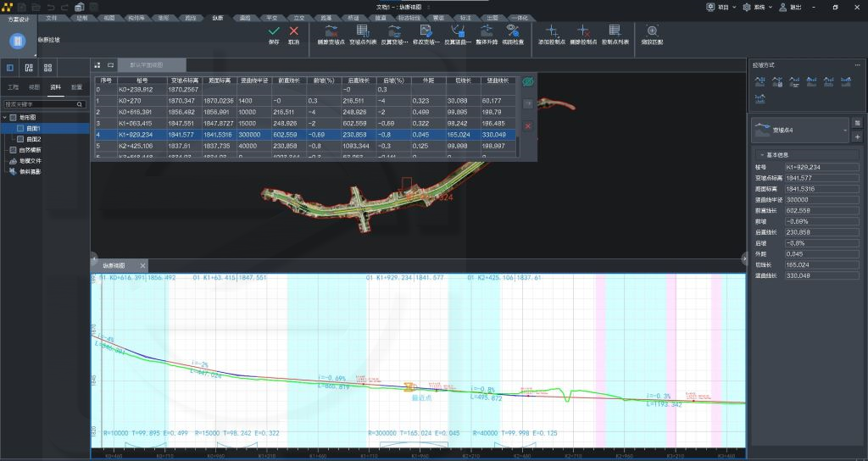The image size is (868, 461).
Task: Click the redo arrow in the title bar
Action: [x=64, y=7]
